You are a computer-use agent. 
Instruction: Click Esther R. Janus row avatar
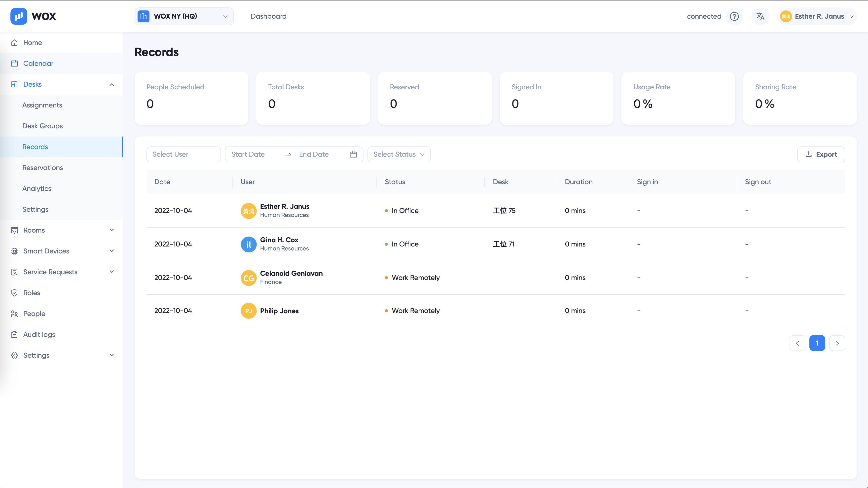pos(248,211)
